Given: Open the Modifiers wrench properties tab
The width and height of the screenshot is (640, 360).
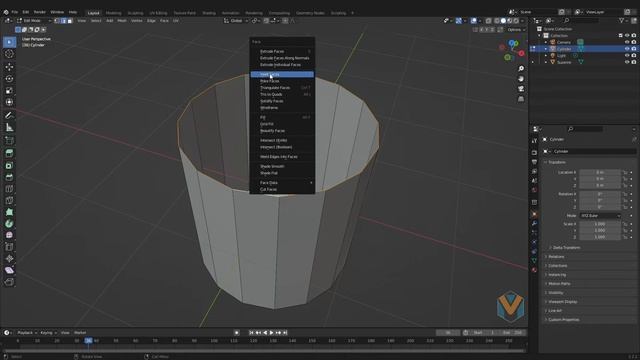Looking at the screenshot, I should [534, 224].
